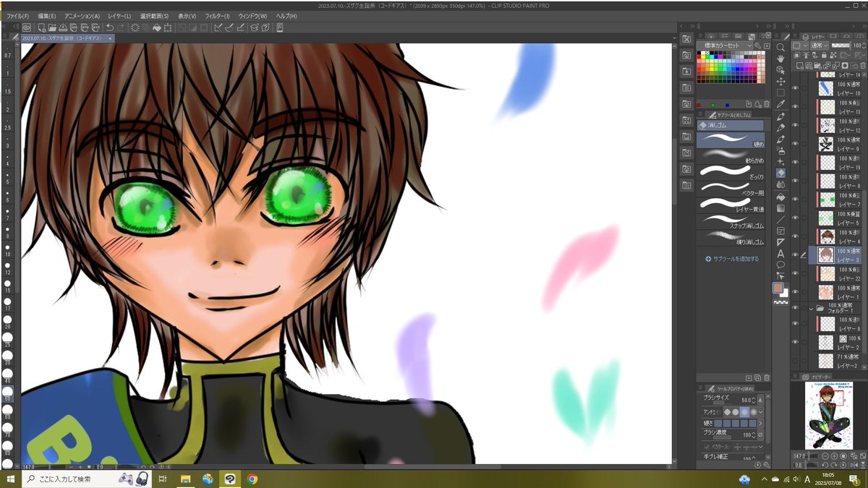Delete layer using trash icon in Layer panel
The height and width of the screenshot is (488, 868).
863,66
